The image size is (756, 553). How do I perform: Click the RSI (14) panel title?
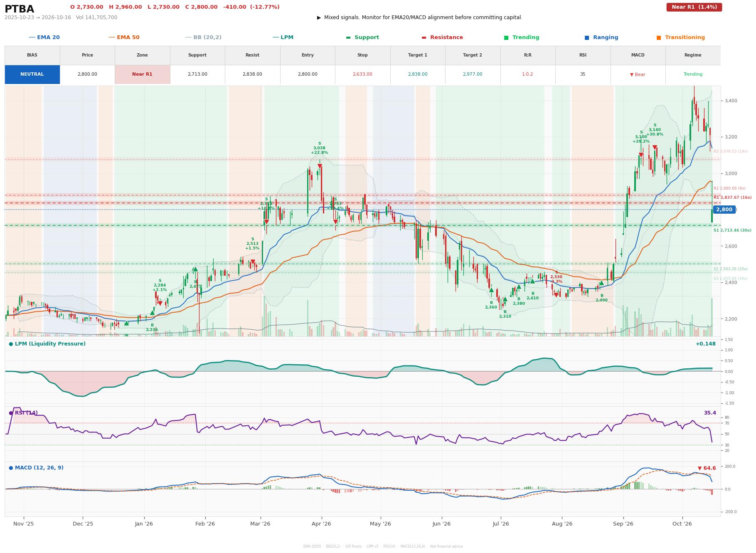click(x=23, y=413)
